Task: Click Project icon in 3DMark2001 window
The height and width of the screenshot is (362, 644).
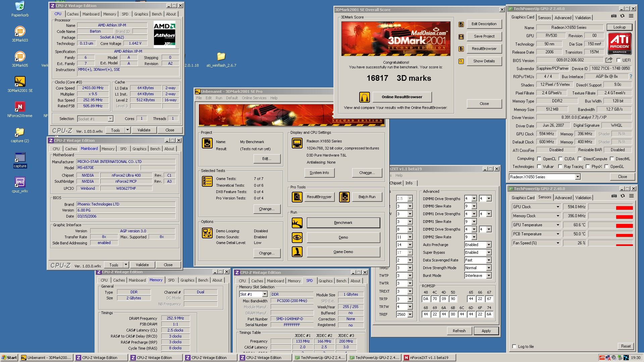Action: click(x=207, y=143)
